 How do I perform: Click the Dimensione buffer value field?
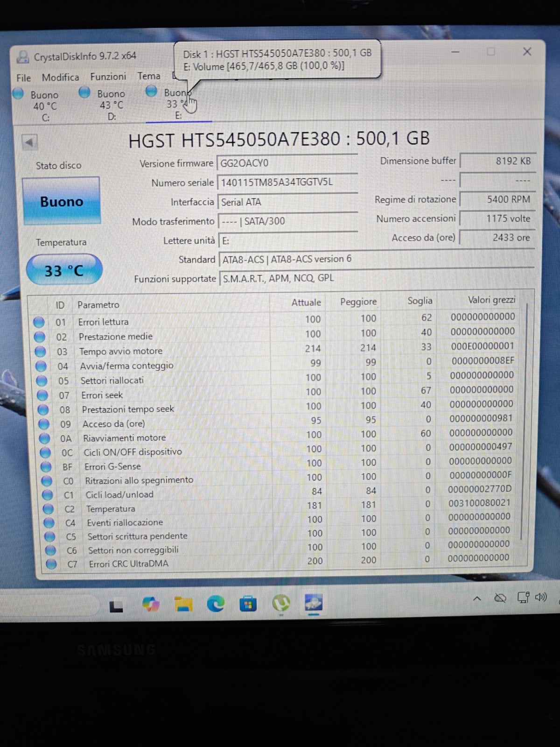coord(497,161)
